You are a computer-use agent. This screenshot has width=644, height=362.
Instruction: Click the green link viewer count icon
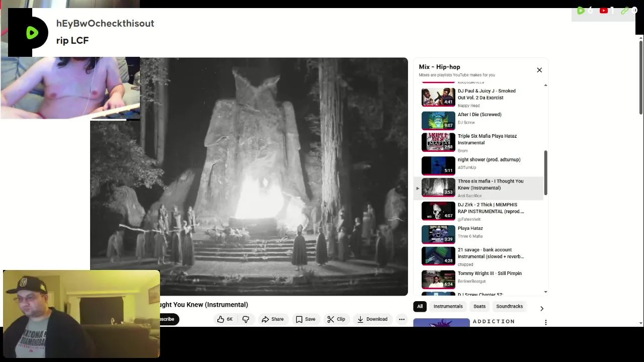(625, 11)
